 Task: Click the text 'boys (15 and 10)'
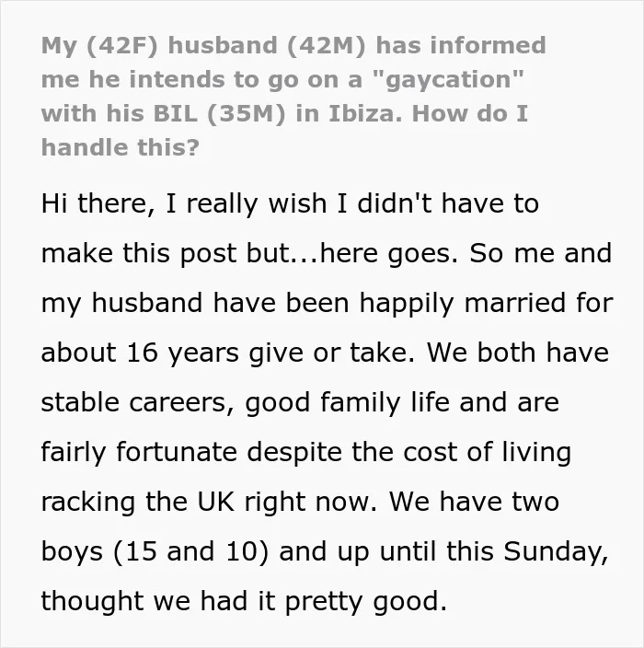tap(155, 551)
